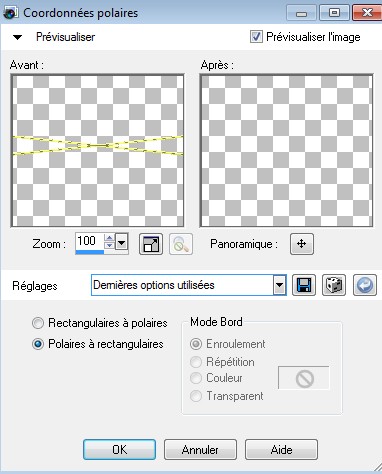382x474 pixels.
Task: Collapse the Prévisualiser preview section
Action: [x=17, y=37]
